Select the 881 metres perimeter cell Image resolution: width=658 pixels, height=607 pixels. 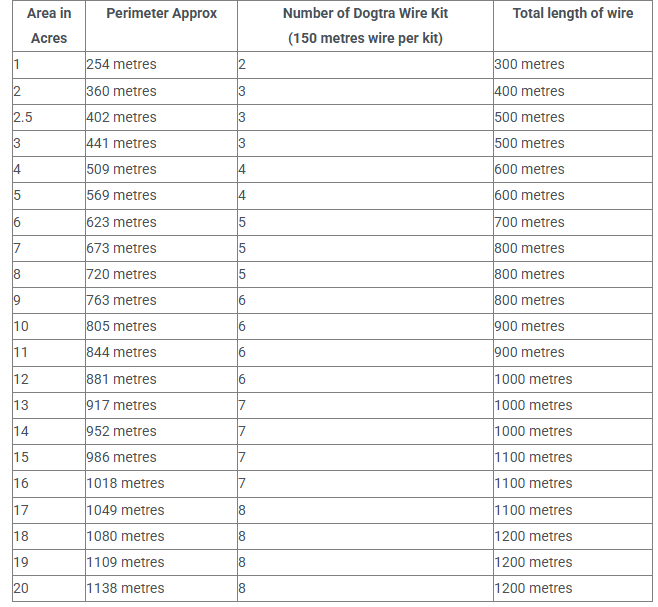(122, 379)
